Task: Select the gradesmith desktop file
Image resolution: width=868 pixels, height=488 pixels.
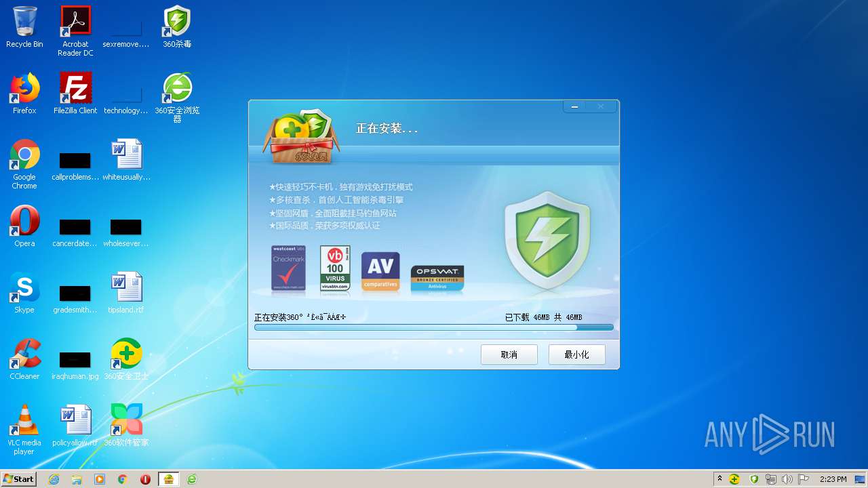Action: tap(75, 300)
